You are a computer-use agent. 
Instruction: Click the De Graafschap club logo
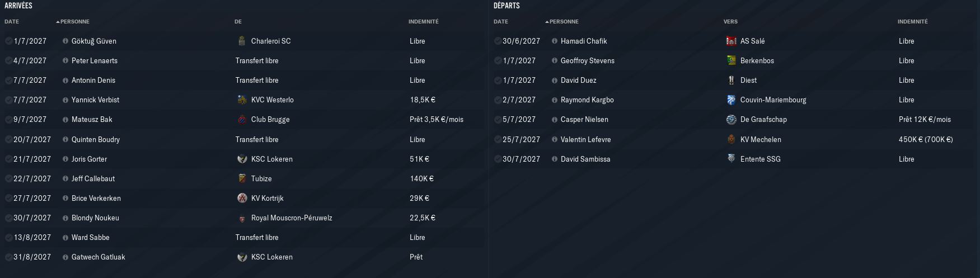coord(731,119)
